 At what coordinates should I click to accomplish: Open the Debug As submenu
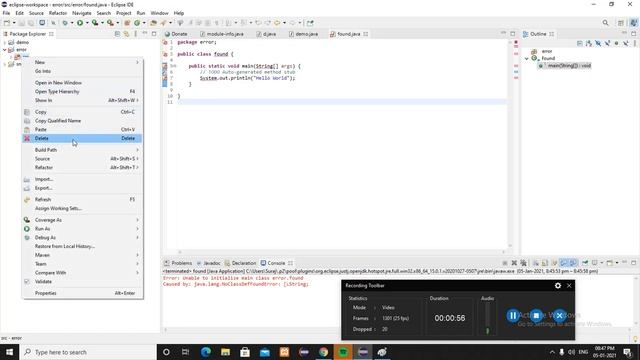coord(82,238)
